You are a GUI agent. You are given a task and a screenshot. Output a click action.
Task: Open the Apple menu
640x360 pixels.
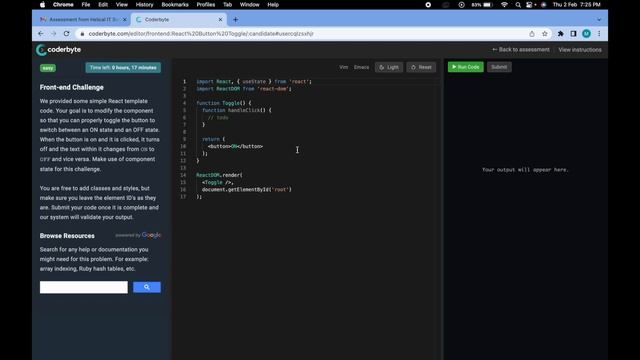(x=42, y=5)
